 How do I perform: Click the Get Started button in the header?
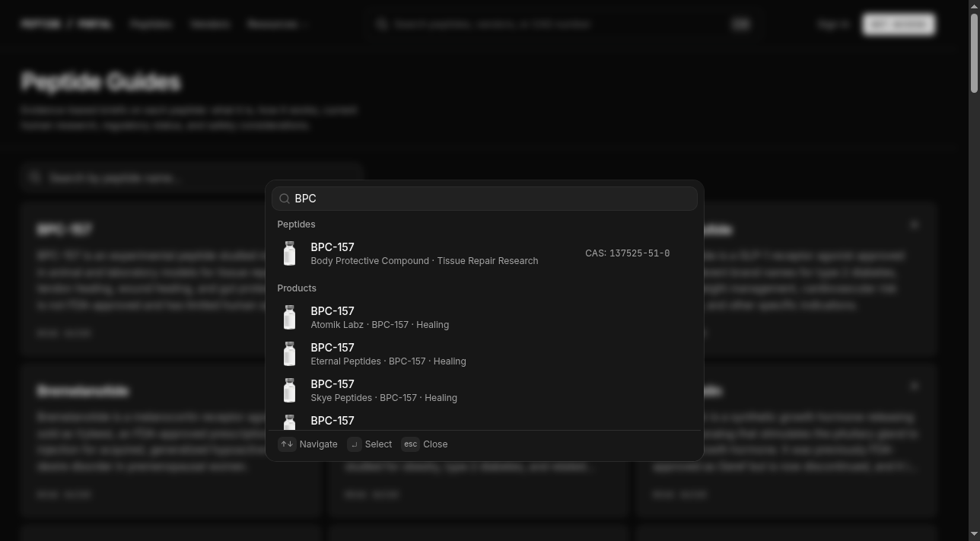[899, 24]
